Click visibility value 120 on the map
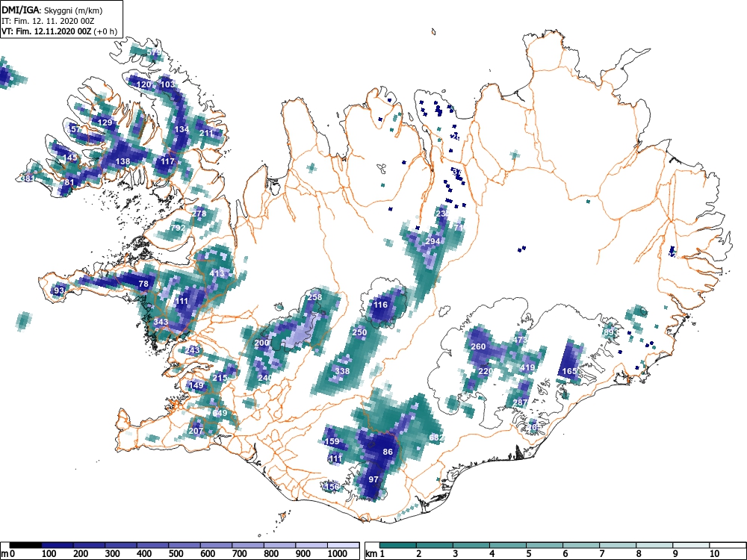The image size is (747, 560). [144, 85]
